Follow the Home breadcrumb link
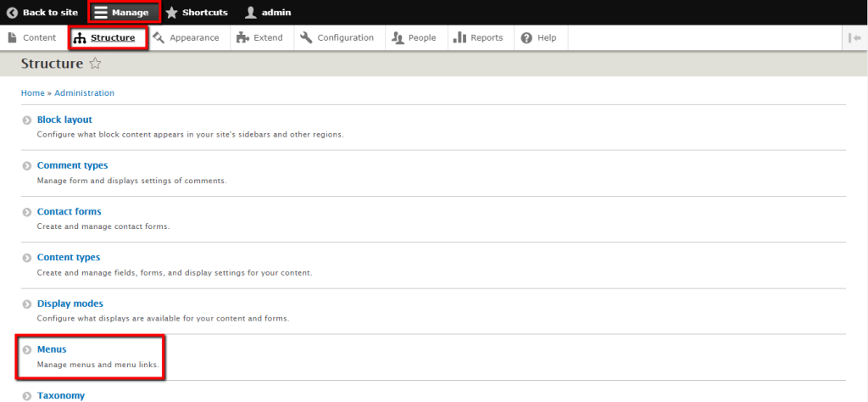Viewport: 868px width, 402px height. click(x=33, y=93)
